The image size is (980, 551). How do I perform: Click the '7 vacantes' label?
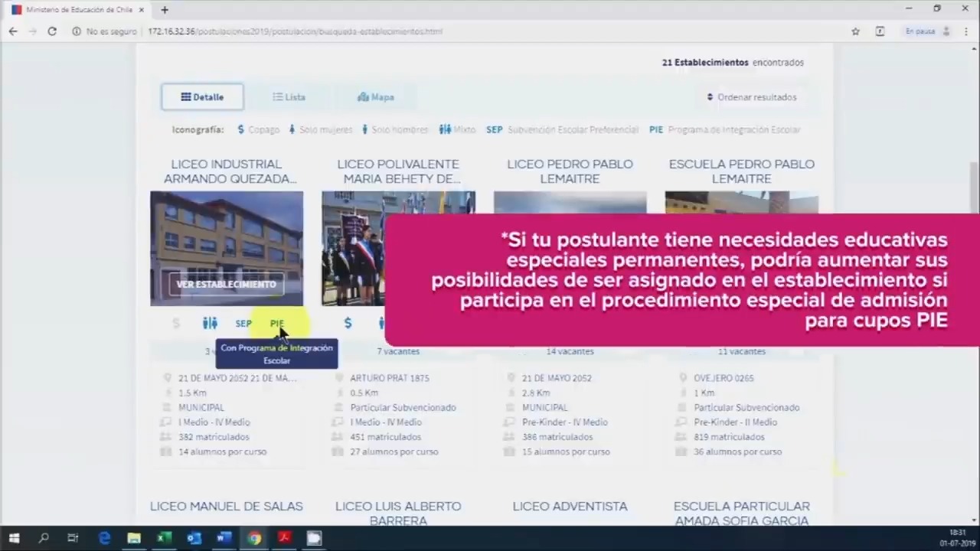point(398,351)
